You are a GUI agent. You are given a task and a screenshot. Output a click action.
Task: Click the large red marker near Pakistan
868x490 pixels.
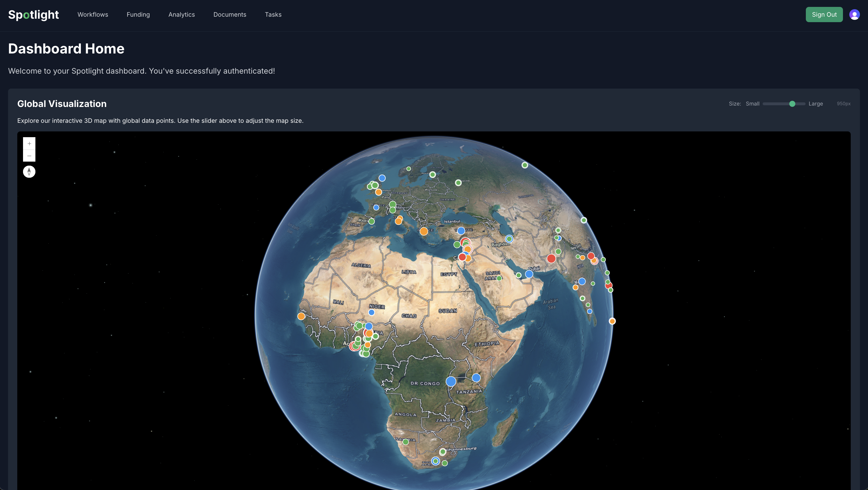551,259
